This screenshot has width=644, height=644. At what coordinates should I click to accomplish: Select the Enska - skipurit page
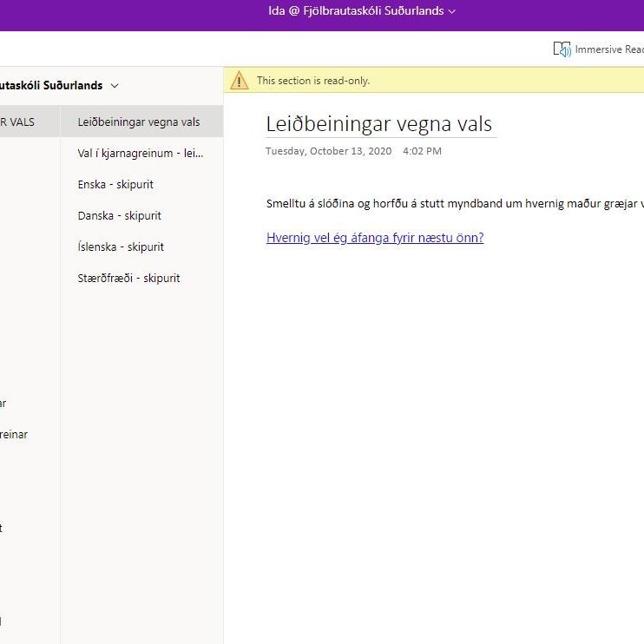[115, 185]
